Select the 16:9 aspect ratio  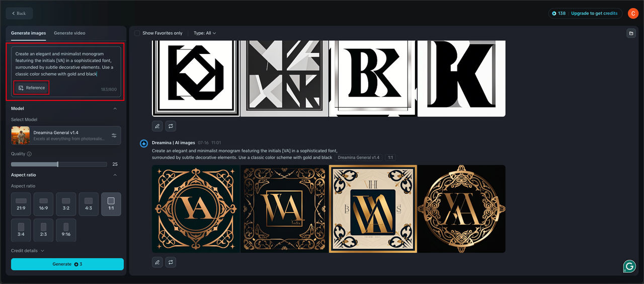43,204
